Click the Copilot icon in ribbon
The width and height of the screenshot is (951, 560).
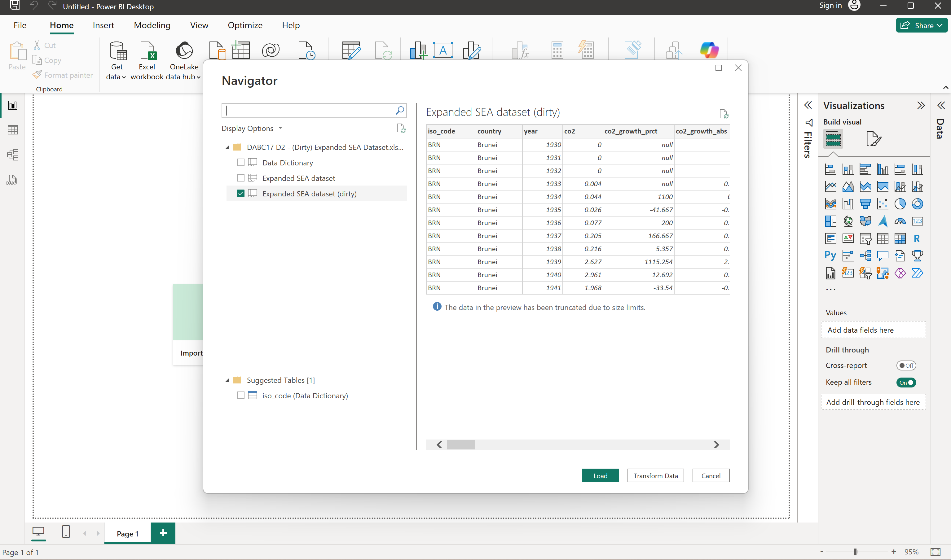709,50
